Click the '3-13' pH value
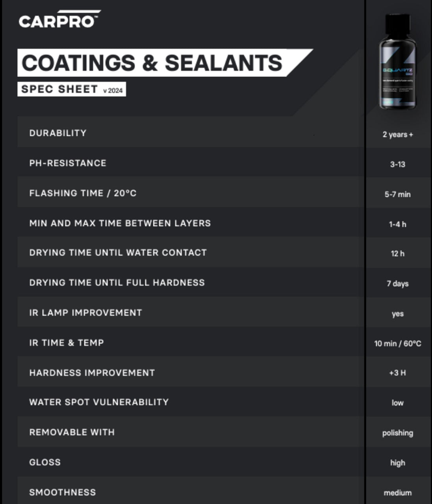 [x=398, y=165]
